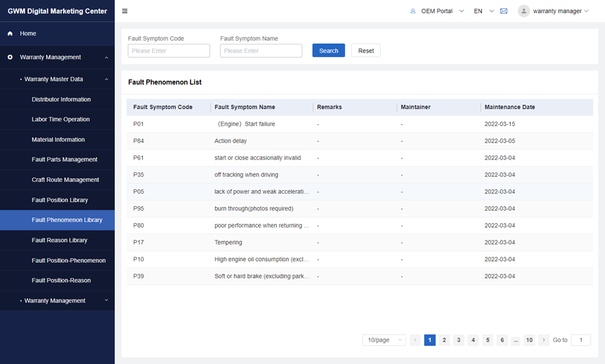
Task: Open Distributor Information menu item
Action: pos(57,100)
